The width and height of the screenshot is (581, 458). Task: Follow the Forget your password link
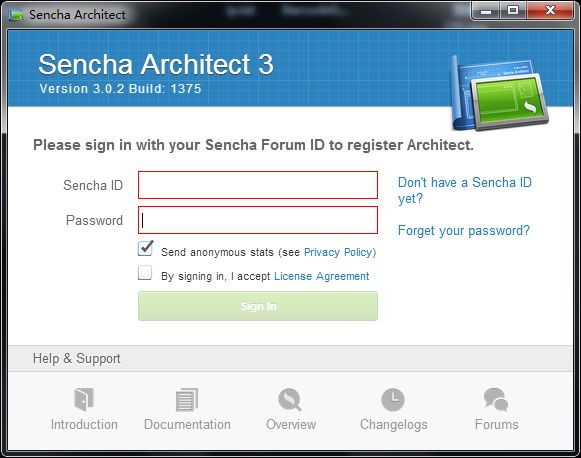[x=464, y=230]
